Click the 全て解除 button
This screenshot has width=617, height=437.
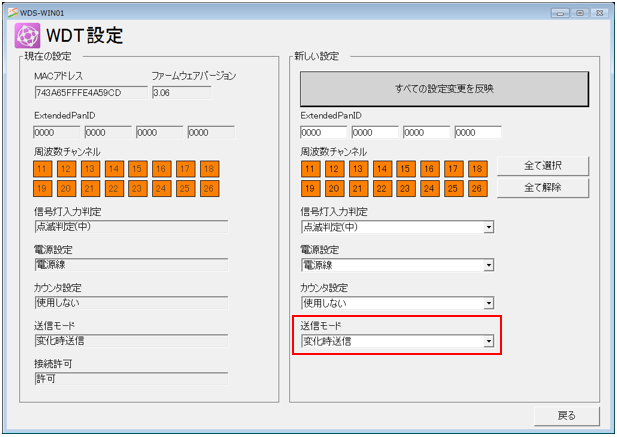542,187
